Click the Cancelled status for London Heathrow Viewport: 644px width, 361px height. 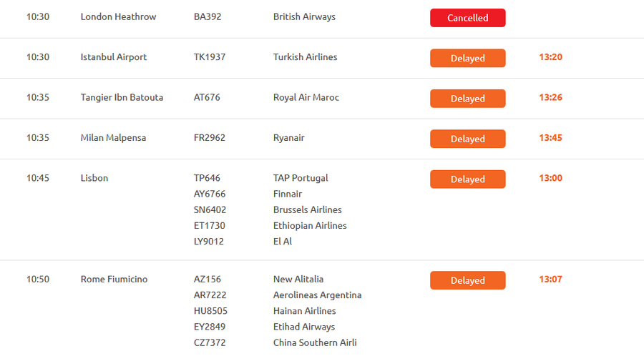coord(467,18)
